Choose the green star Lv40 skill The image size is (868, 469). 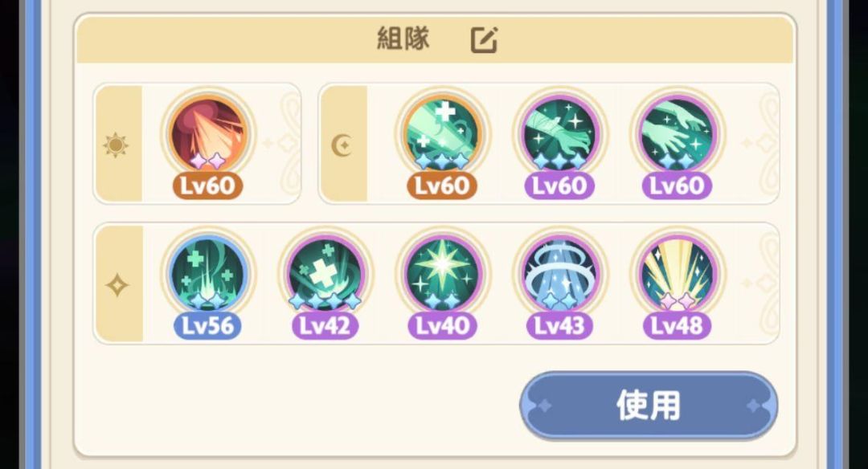pyautogui.click(x=442, y=275)
